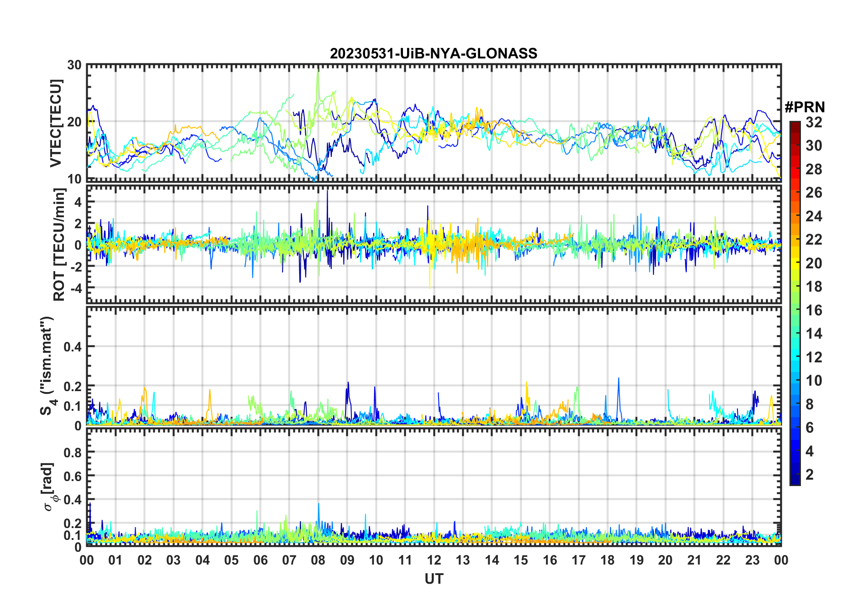Image resolution: width=868 pixels, height=607 pixels.
Task: Click tick label "6" on the PRN colorbar
Action: [x=810, y=428]
